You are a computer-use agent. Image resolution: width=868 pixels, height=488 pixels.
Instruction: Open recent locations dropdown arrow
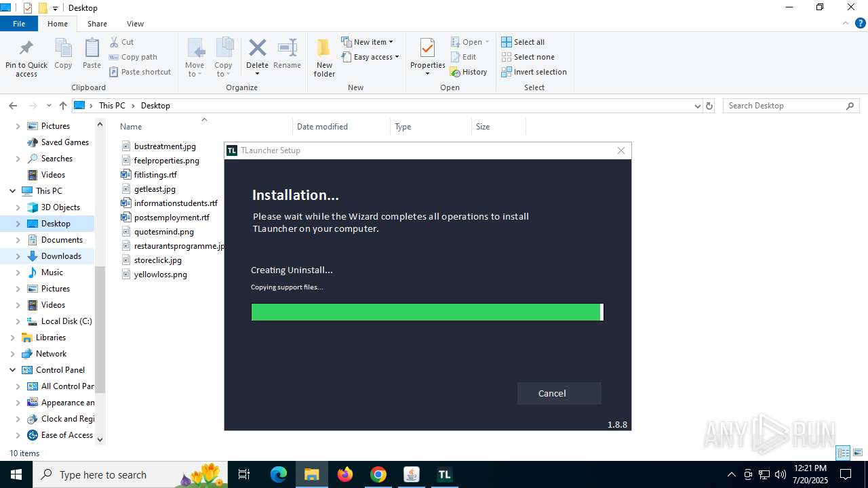tap(49, 106)
